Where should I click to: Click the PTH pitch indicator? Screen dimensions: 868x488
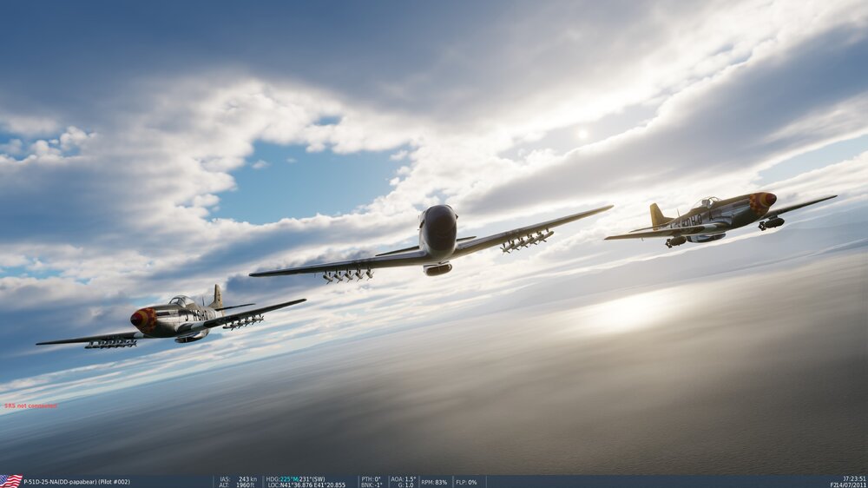tap(371, 478)
